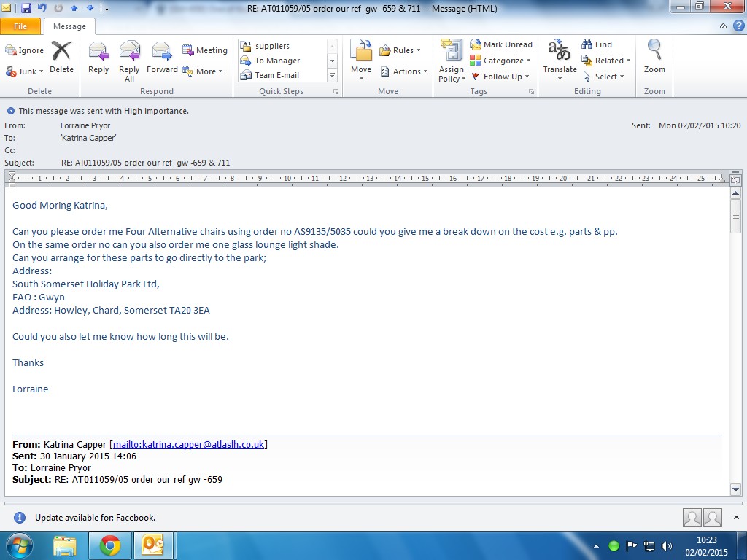
Task: Show hidden system tray icons
Action: click(596, 546)
